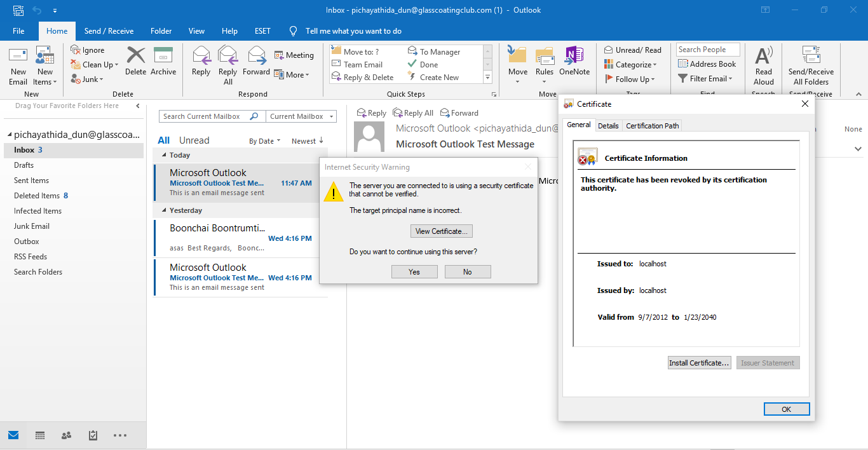Collapse the Yesterday message group

click(x=164, y=210)
